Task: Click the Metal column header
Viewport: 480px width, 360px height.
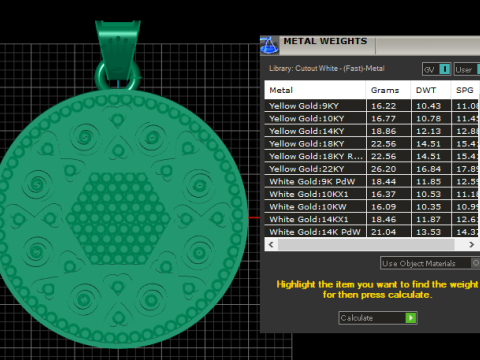Action: pyautogui.click(x=315, y=90)
